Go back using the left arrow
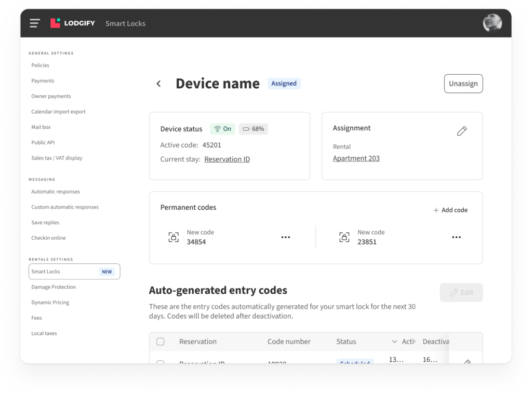Screen dimensions: 532x395 (159, 84)
